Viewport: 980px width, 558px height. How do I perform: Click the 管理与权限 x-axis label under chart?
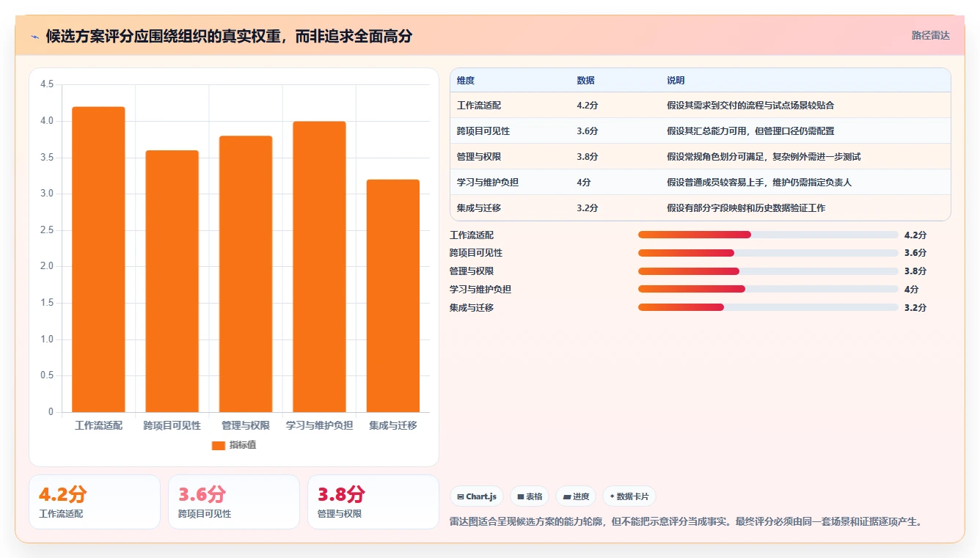(246, 425)
